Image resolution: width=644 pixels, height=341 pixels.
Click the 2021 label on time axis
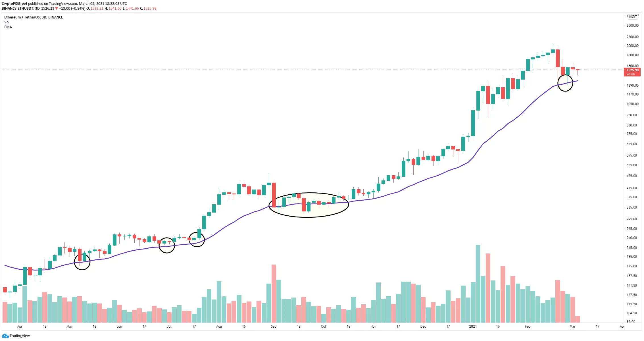click(473, 327)
